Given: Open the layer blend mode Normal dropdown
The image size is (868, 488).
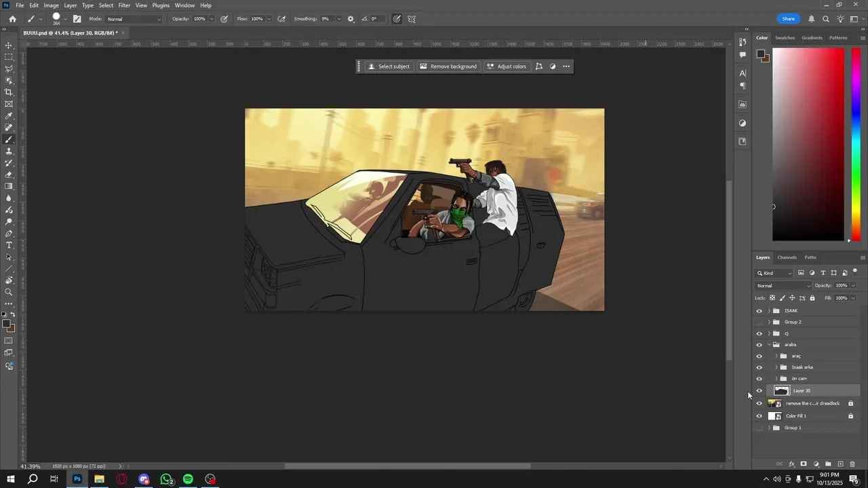Looking at the screenshot, I should pyautogui.click(x=783, y=285).
